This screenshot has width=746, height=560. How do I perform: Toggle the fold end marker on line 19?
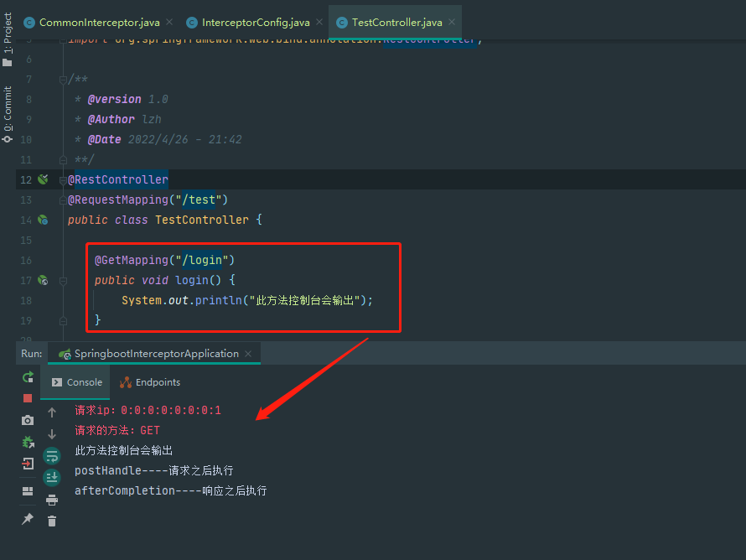click(x=63, y=322)
